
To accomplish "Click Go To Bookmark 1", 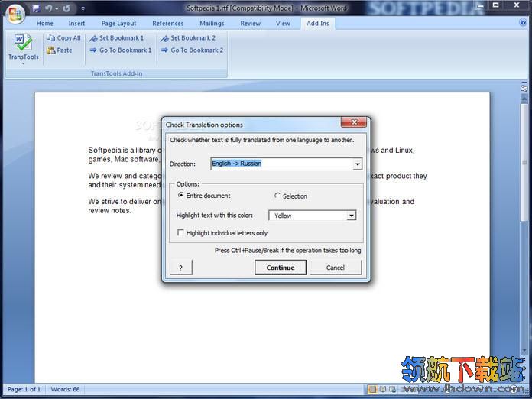I will [x=121, y=50].
